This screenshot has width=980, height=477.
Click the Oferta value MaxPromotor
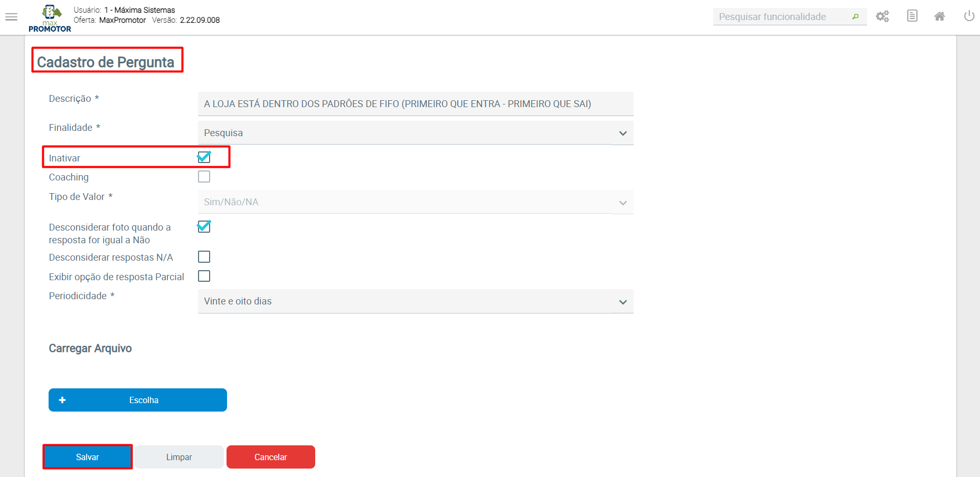tap(123, 20)
